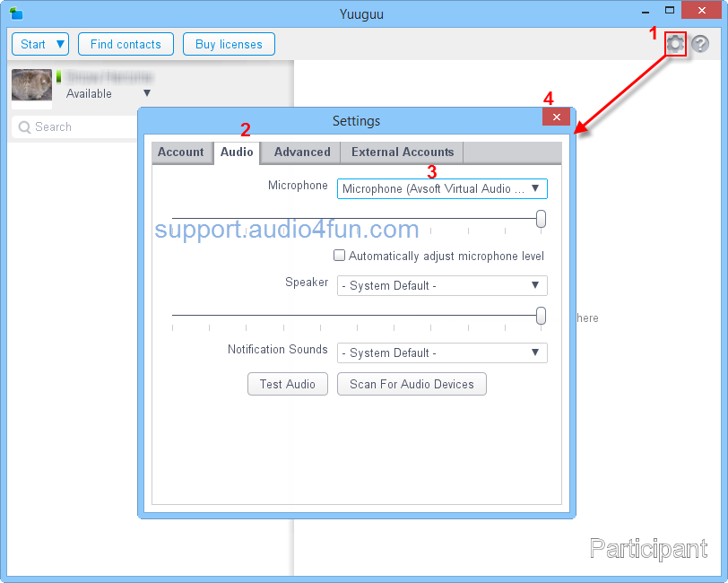Viewport: 728px width, 583px height.
Task: Focus the contacts Search field
Action: (76, 126)
